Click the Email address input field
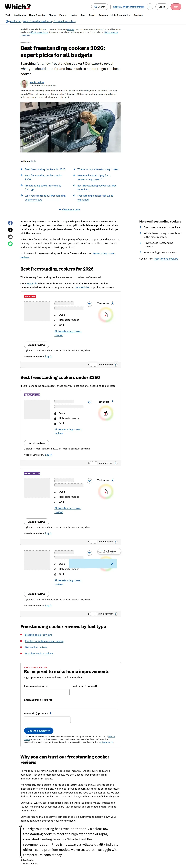The image size is (186, 868). click(71, 706)
